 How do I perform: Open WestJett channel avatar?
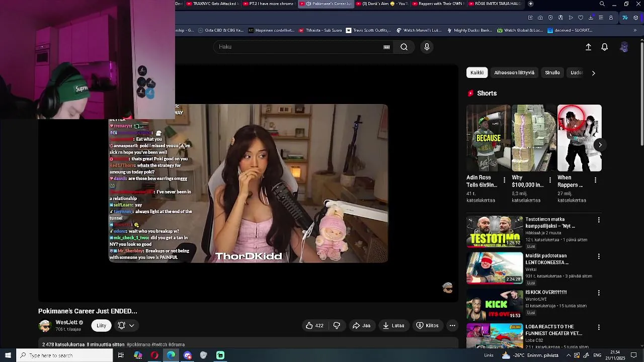45,326
